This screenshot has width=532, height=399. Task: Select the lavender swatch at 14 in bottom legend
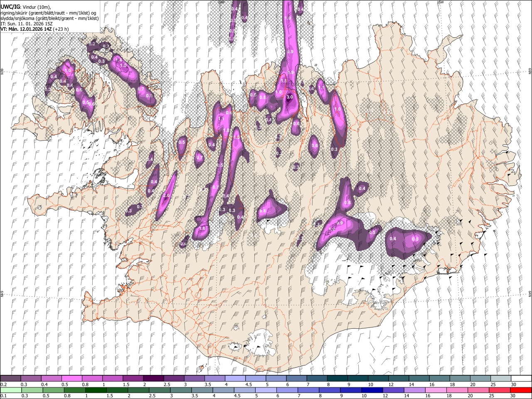coord(414,390)
